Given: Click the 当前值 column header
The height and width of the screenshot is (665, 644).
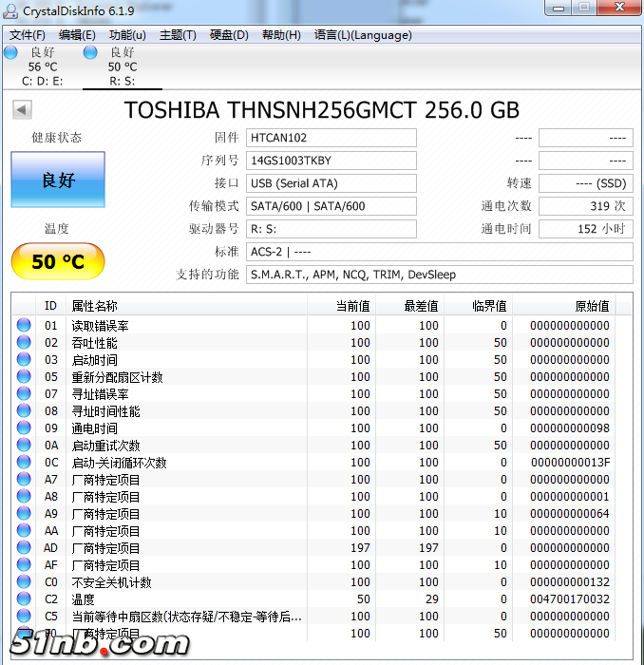Looking at the screenshot, I should (341, 306).
